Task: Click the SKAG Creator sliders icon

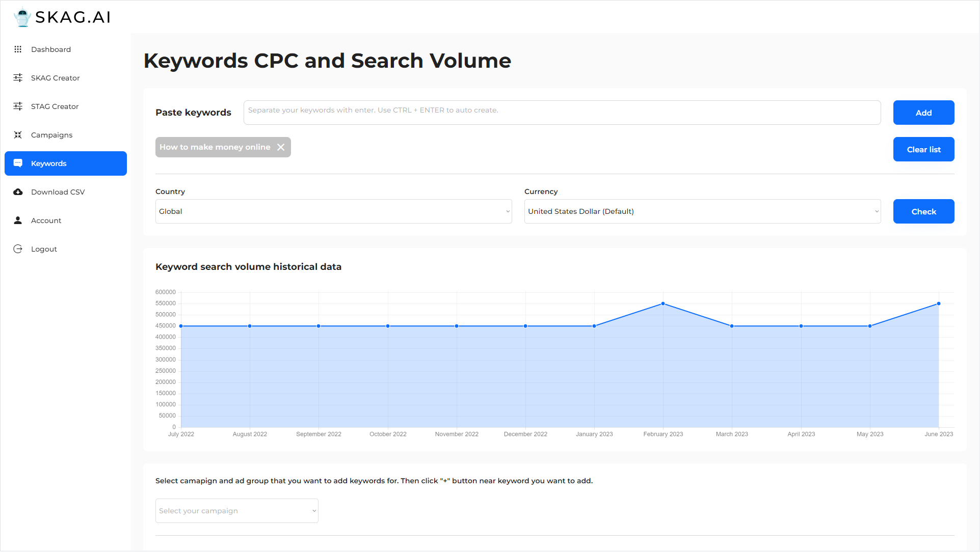Action: (18, 78)
